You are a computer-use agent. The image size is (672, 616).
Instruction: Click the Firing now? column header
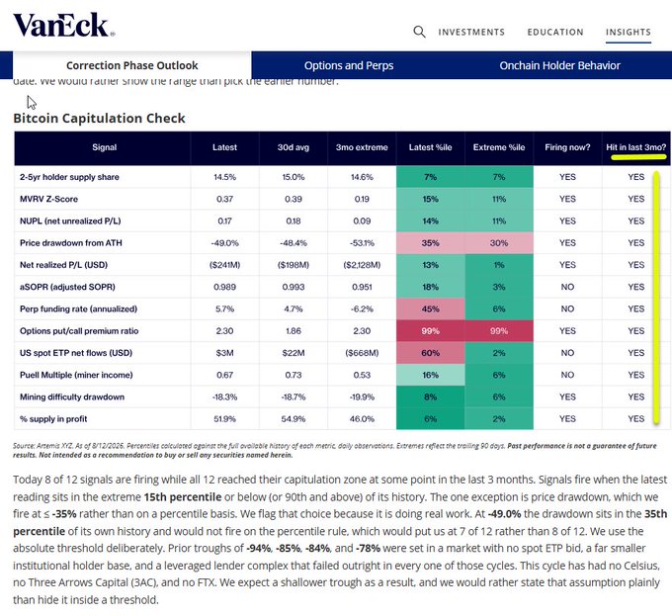(x=567, y=147)
